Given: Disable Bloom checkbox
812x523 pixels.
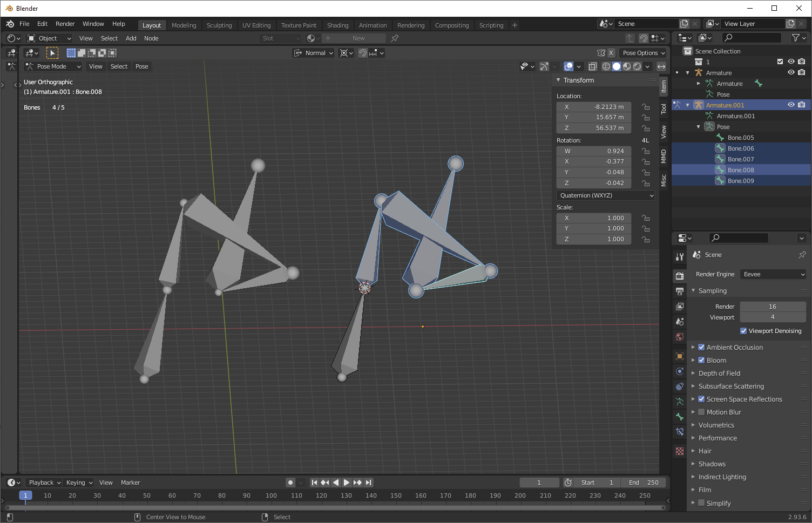Looking at the screenshot, I should (701, 360).
